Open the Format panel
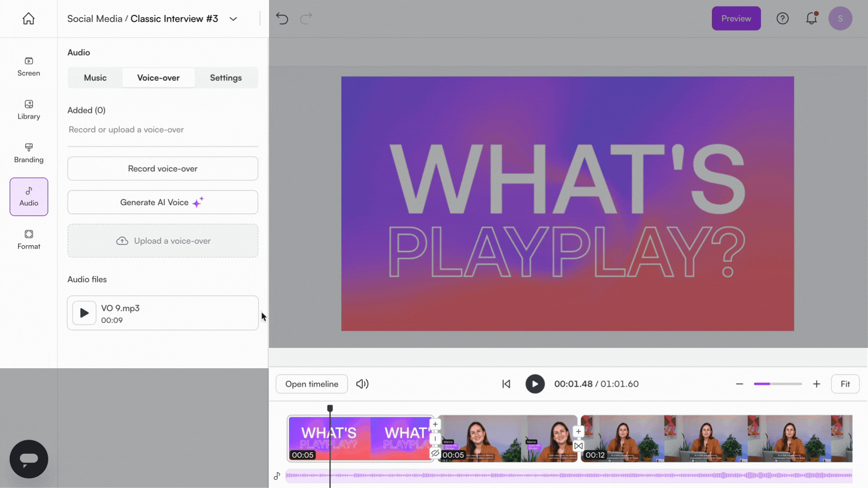The image size is (868, 488). point(28,239)
